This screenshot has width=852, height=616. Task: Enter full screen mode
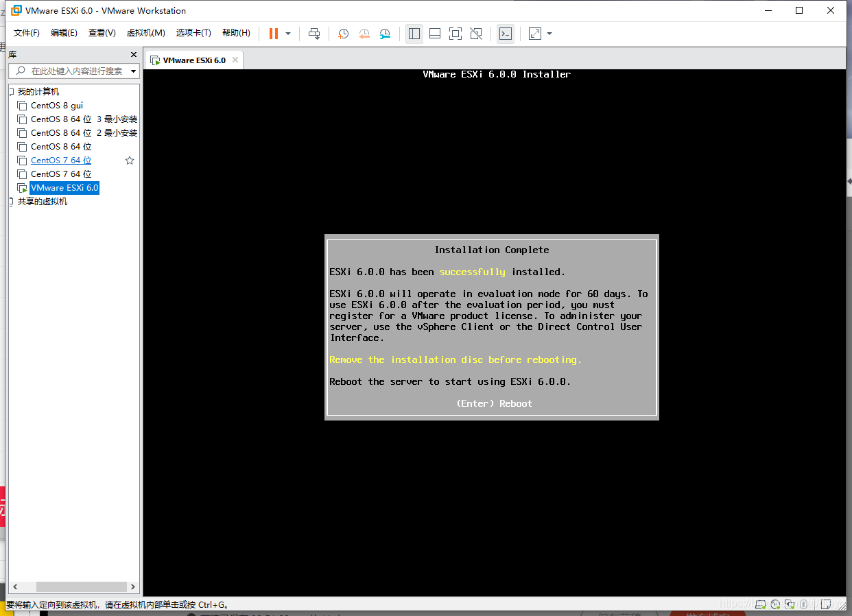point(455,34)
